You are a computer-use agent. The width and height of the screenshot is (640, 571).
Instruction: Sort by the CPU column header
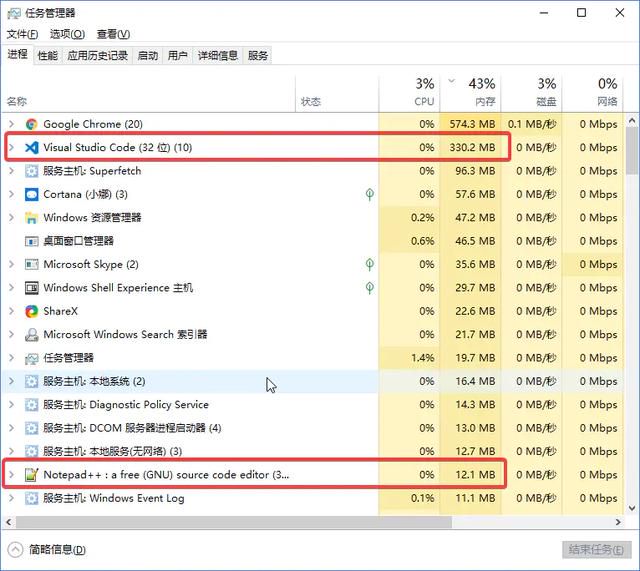[x=409, y=93]
